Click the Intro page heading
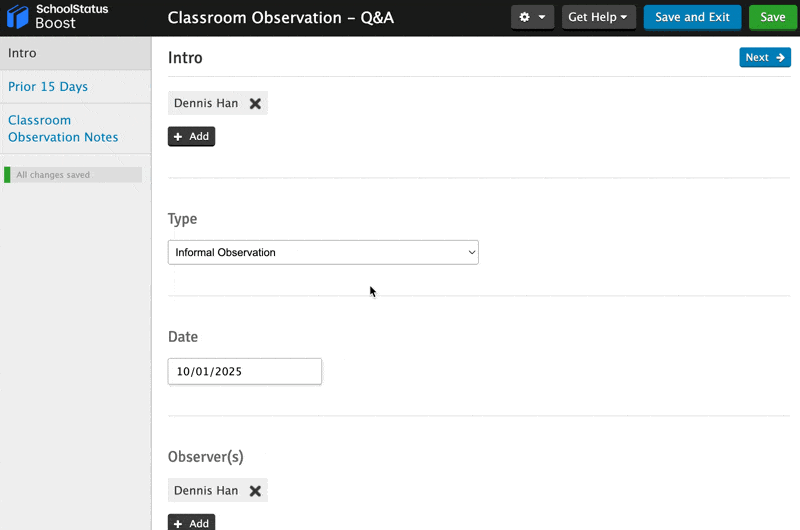This screenshot has width=800, height=530. point(185,58)
